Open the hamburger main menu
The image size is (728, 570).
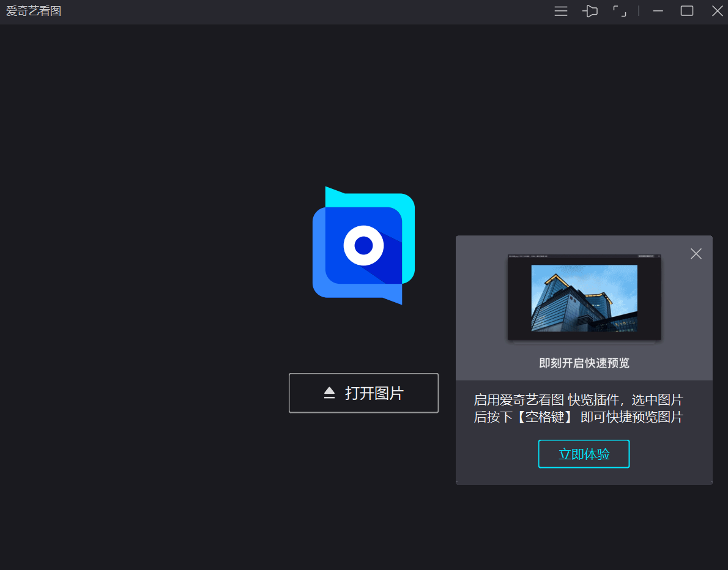(x=561, y=11)
